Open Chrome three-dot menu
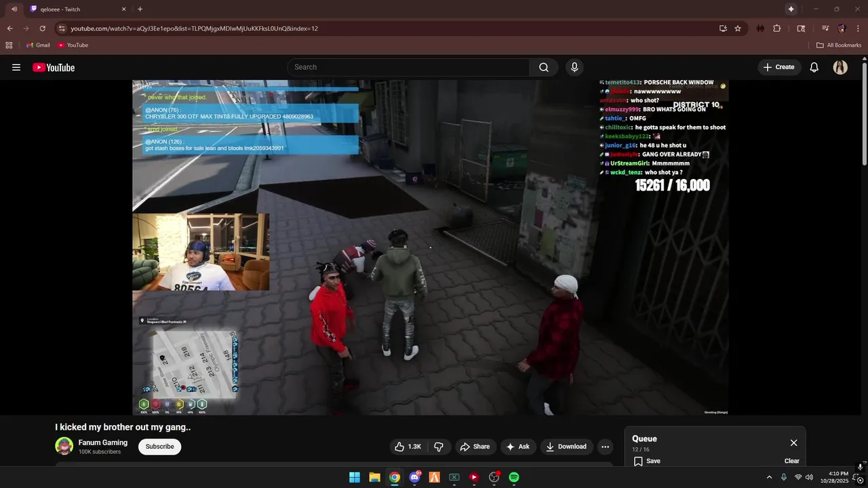The image size is (868, 488). coord(858,28)
